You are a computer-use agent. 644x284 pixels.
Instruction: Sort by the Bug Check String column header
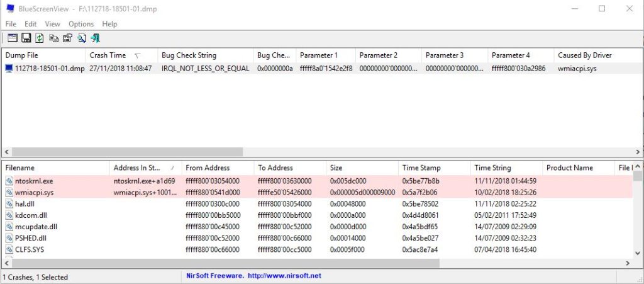point(206,55)
